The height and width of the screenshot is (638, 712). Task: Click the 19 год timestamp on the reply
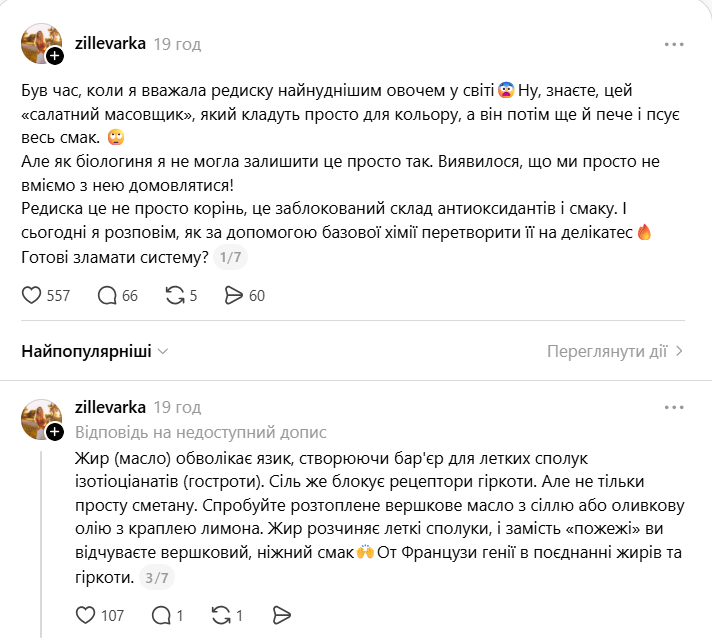[x=177, y=408]
